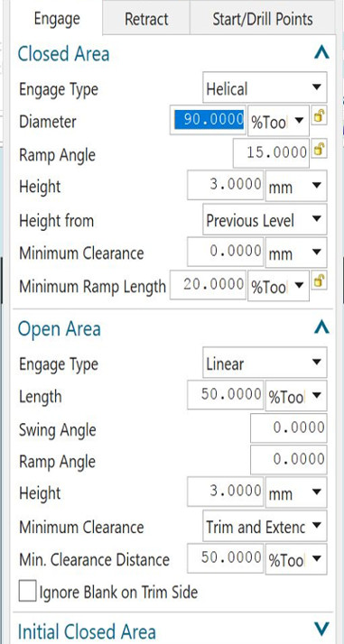Click the Diameter value field 90.0000
344x644 pixels.
(209, 120)
